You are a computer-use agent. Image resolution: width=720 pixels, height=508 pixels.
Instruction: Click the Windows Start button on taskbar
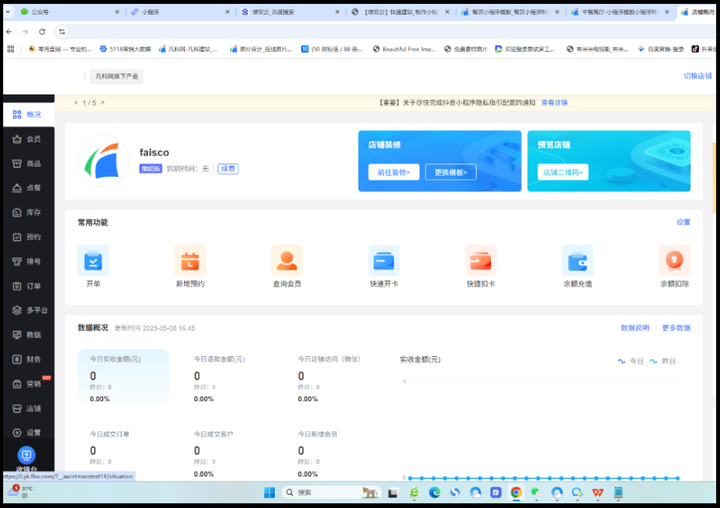pyautogui.click(x=268, y=492)
